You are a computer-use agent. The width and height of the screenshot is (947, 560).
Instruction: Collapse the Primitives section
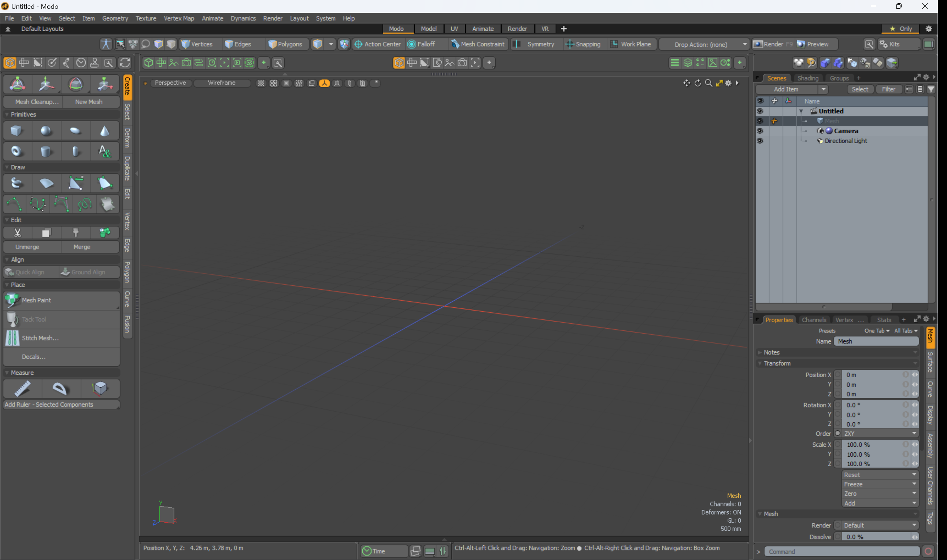coord(7,114)
